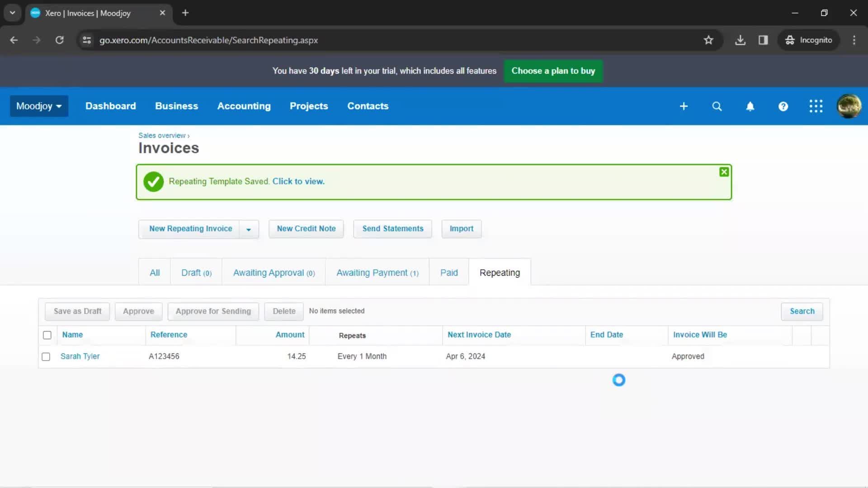
Task: Click the 14.25 amount cell
Action: click(x=297, y=357)
